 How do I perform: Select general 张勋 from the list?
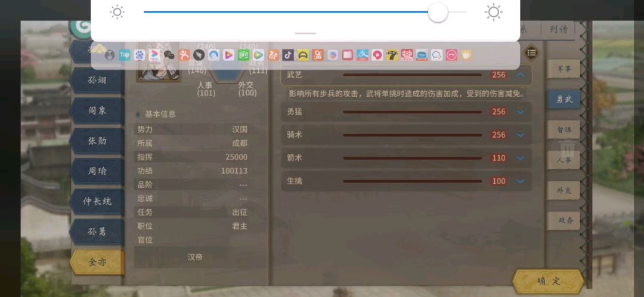pos(97,141)
